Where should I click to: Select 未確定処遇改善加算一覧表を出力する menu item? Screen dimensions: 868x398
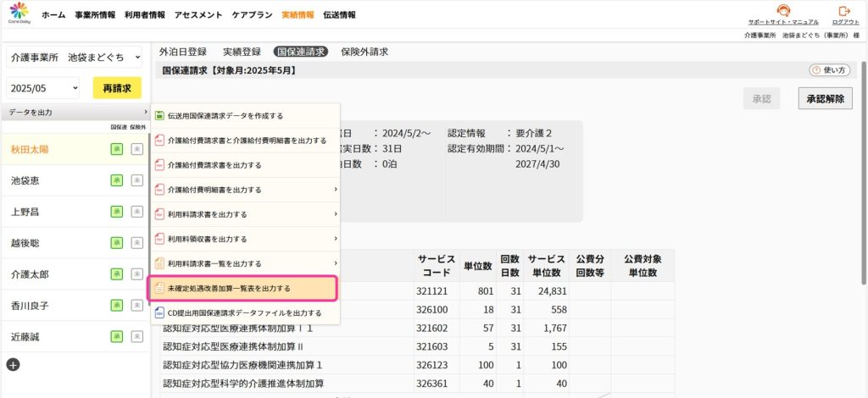pos(243,289)
